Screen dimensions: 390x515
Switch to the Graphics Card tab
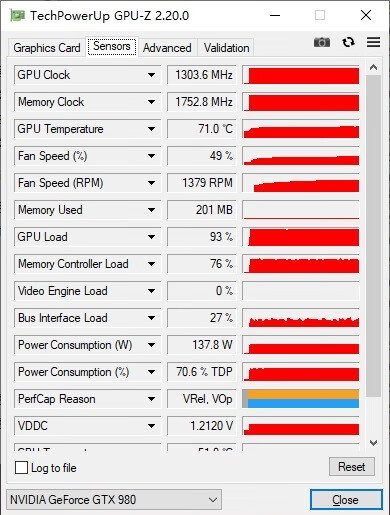click(x=47, y=48)
